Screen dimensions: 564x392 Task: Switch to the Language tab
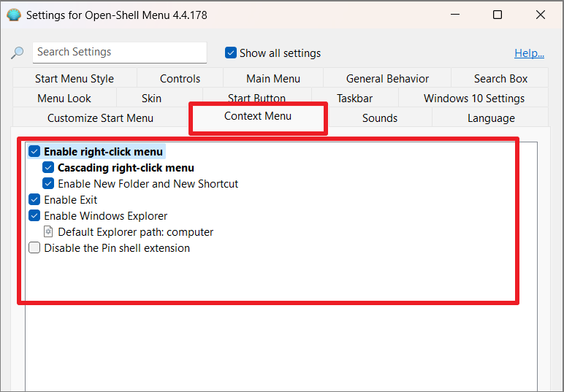click(491, 118)
